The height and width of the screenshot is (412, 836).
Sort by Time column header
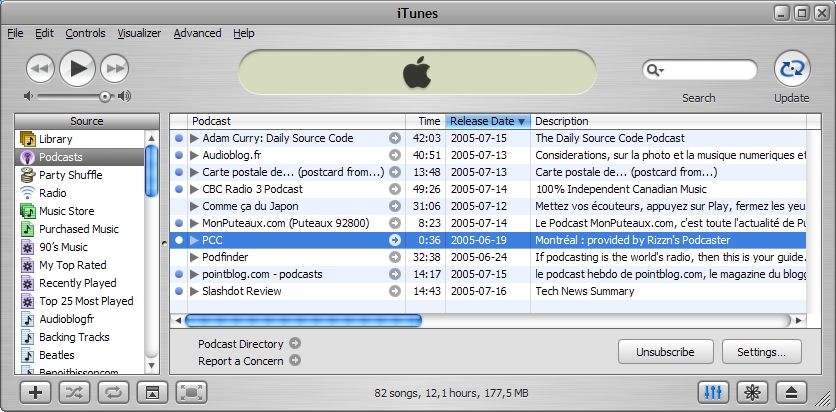click(x=425, y=121)
